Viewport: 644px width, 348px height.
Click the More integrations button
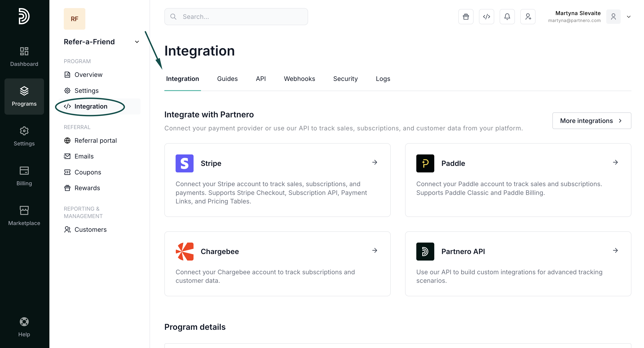(591, 121)
